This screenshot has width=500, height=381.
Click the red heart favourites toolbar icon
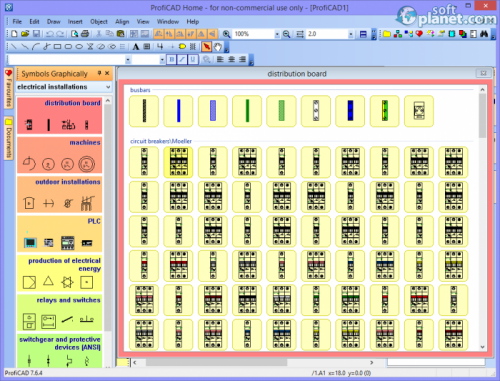click(x=419, y=34)
